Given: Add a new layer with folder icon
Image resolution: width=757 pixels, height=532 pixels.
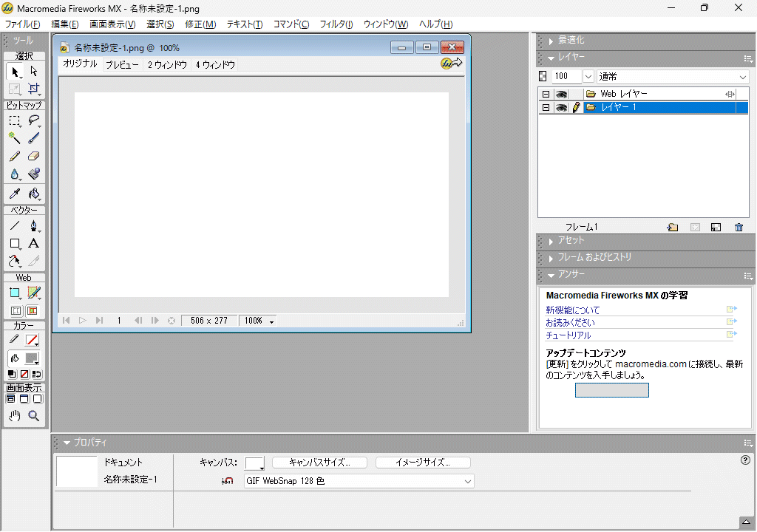Looking at the screenshot, I should point(672,228).
